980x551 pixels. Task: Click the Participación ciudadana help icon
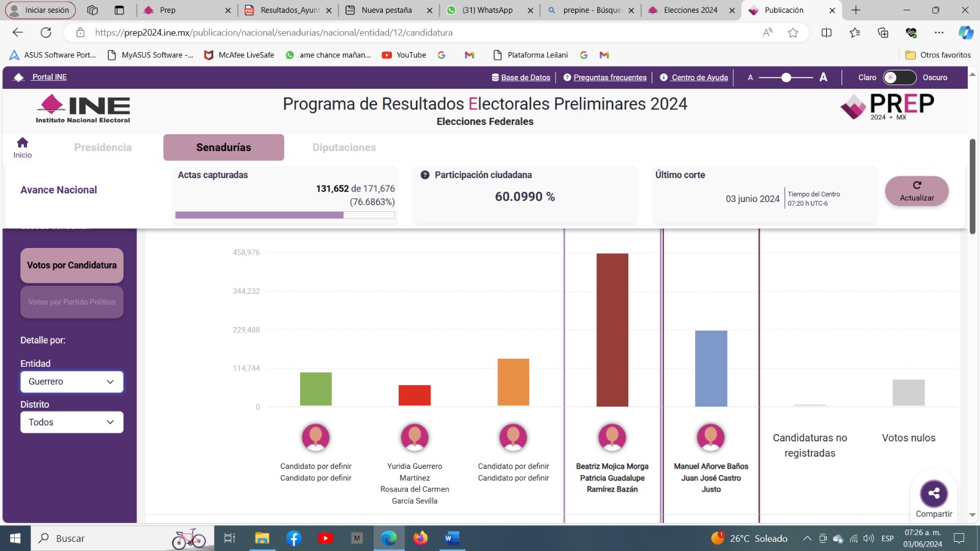[x=425, y=175]
